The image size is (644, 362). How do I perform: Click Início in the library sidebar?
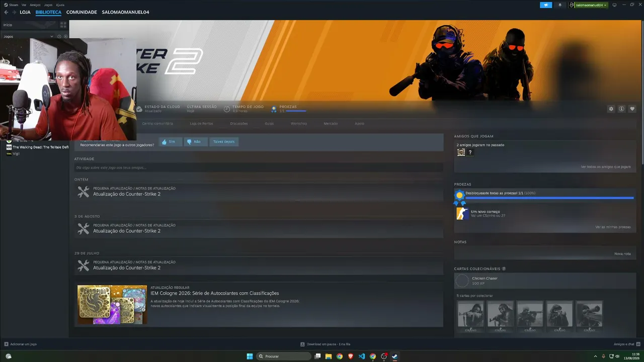coord(8,25)
